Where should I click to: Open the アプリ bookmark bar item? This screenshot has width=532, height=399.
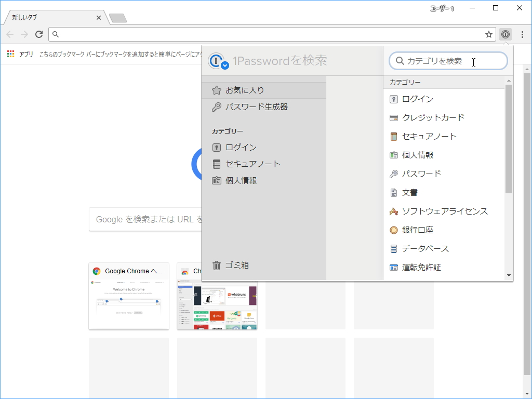coord(25,54)
